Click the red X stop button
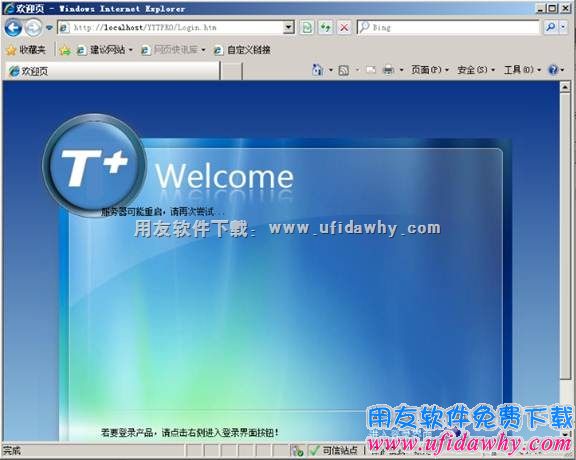The width and height of the screenshot is (576, 460). click(344, 28)
